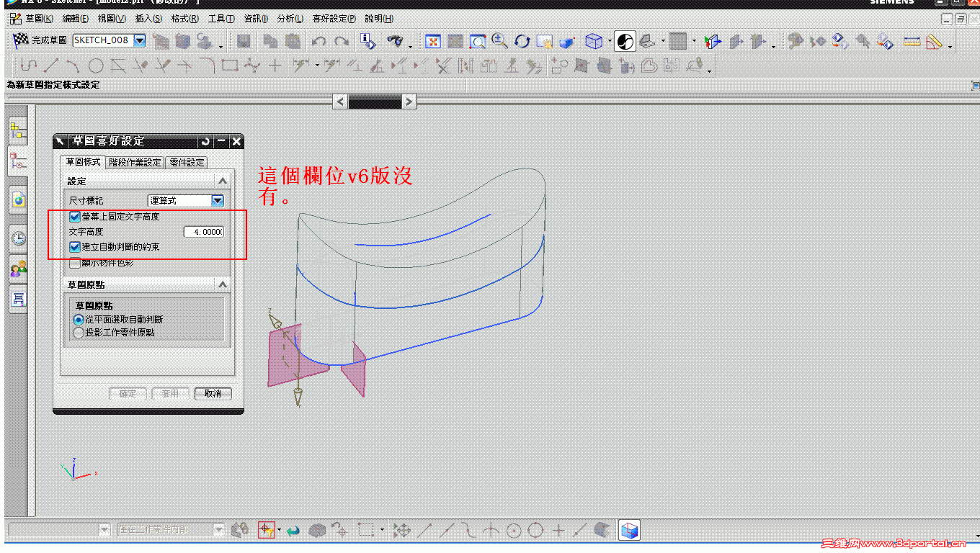980x553 pixels.
Task: Click the 取消 button
Action: tap(213, 394)
